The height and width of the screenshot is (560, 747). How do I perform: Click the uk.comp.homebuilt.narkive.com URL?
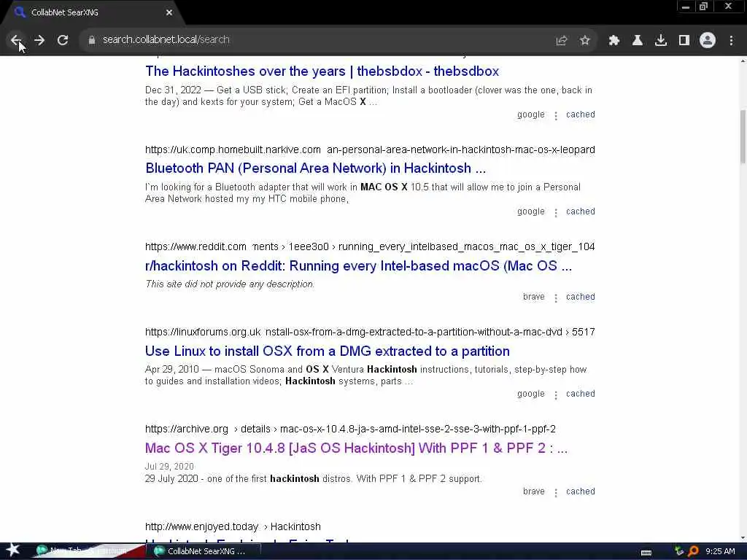click(x=370, y=149)
